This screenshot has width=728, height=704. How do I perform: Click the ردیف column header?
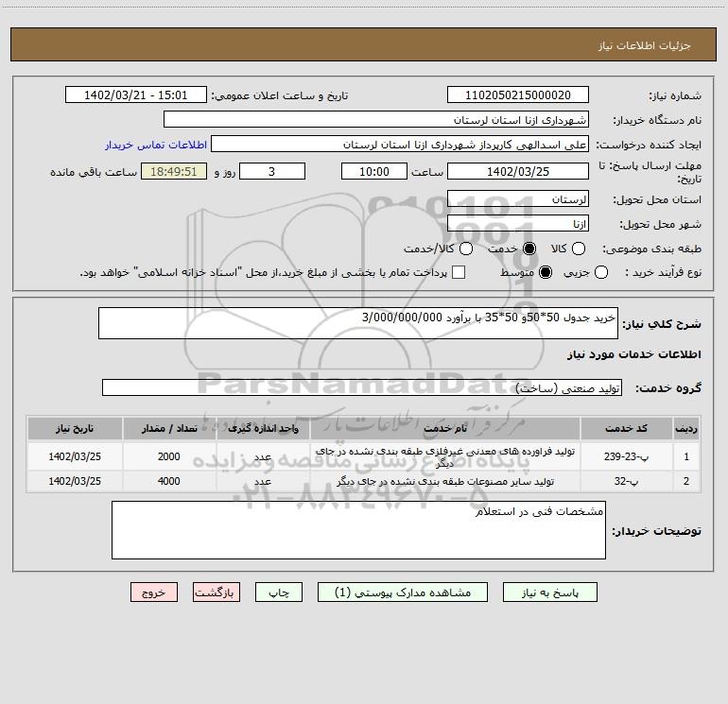pos(686,428)
